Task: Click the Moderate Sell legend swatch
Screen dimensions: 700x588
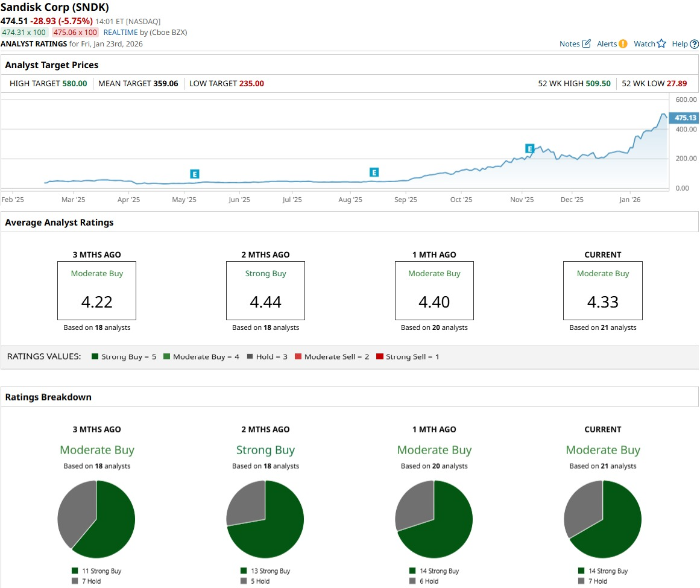Action: 298,356
